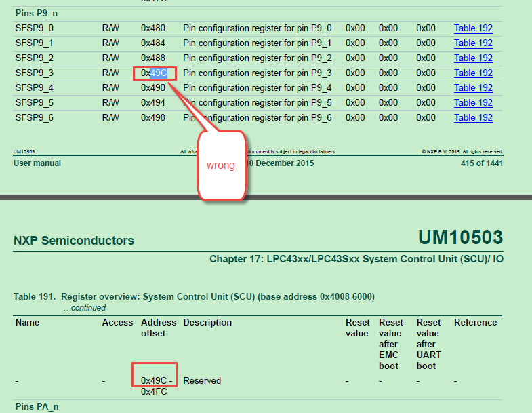Open Table 192 link in SFSP9_3 row
Image resolution: width=532 pixels, height=413 pixels.
click(473, 73)
